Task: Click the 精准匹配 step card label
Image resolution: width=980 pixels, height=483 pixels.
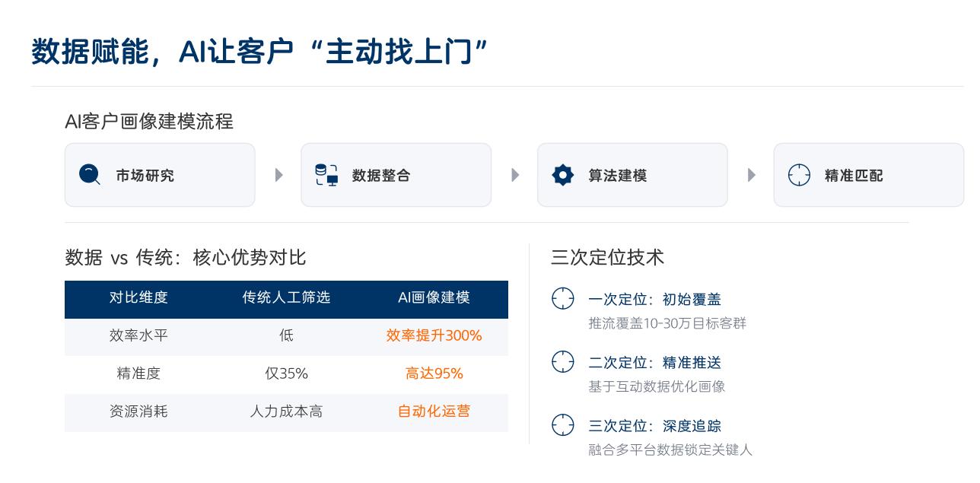Action: (x=854, y=176)
